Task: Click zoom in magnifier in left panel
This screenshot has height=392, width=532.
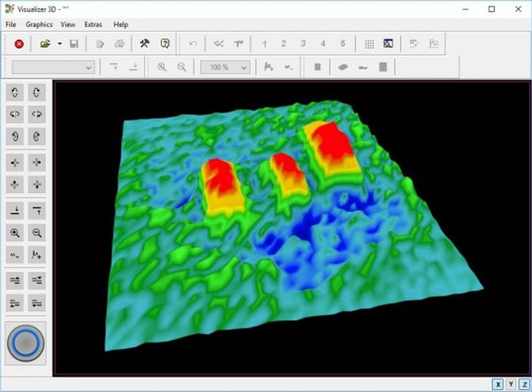Action: coord(15,233)
